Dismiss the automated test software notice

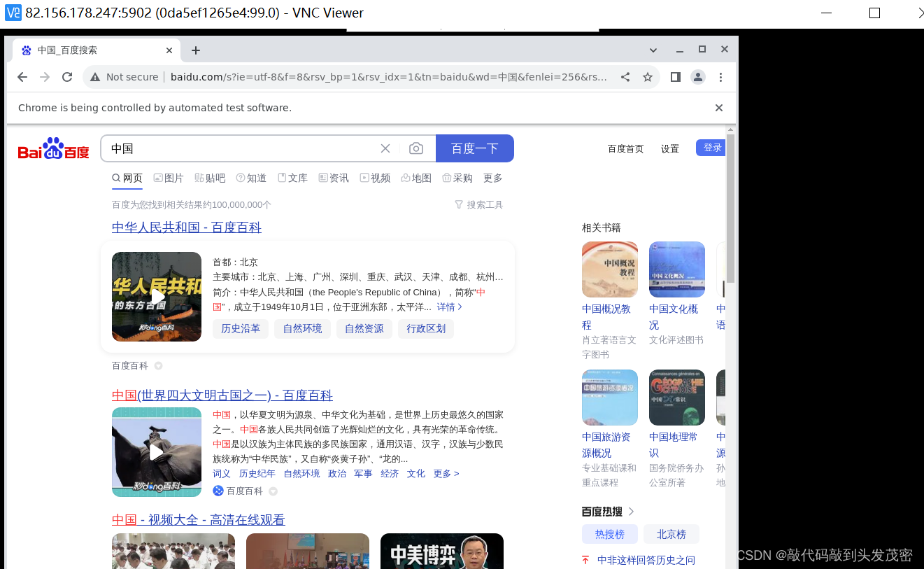pyautogui.click(x=718, y=108)
